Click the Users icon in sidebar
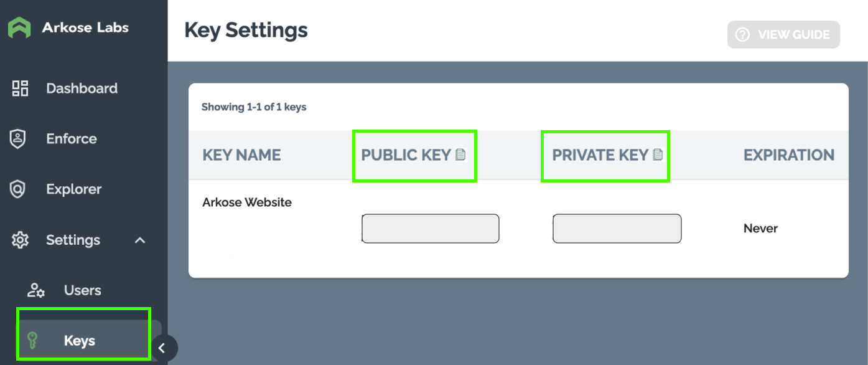Screen dimensions: 868x365 click(35, 290)
